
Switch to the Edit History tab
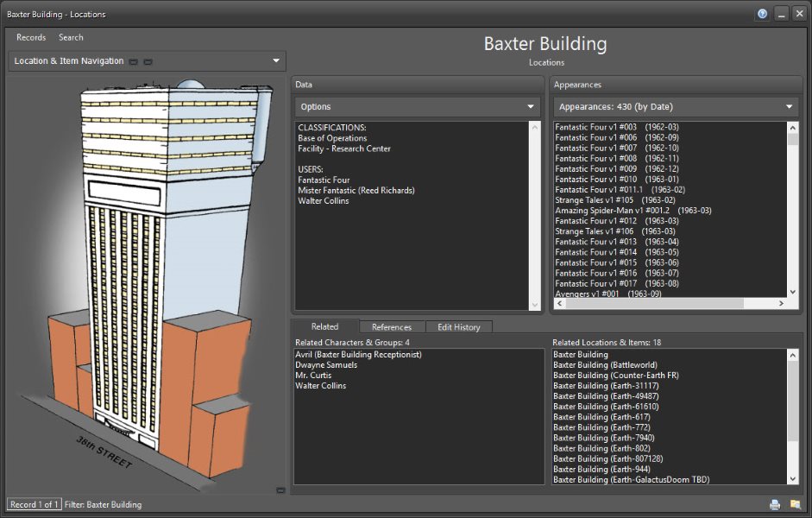click(459, 327)
